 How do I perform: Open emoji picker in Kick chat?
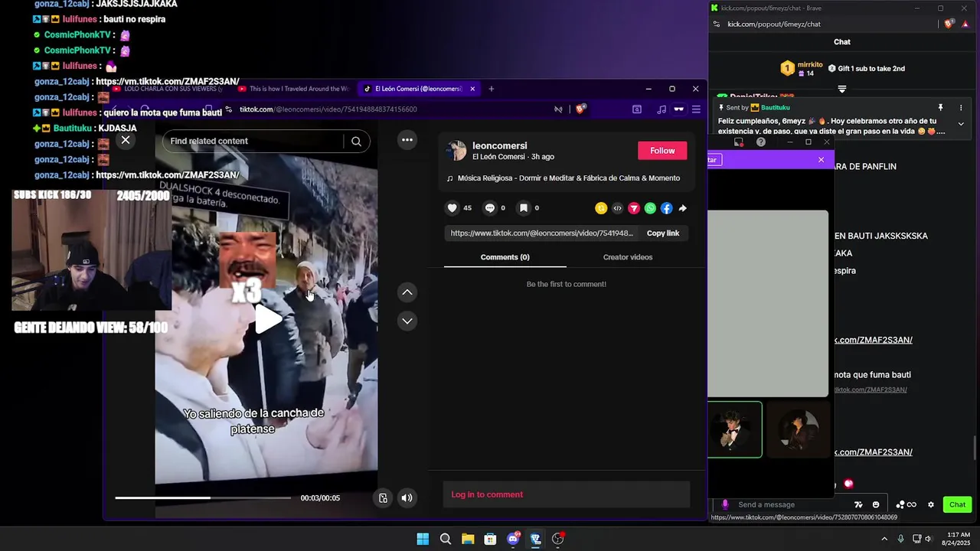[876, 504]
